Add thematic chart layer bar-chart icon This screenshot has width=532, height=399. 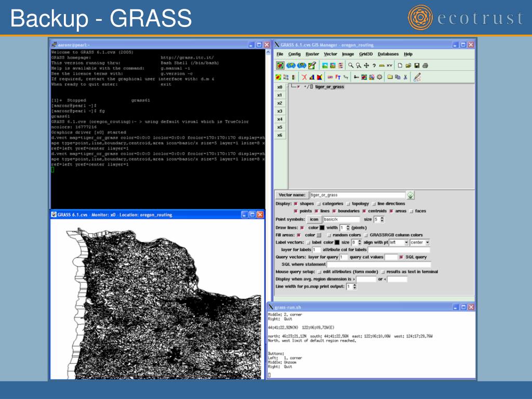tap(312, 77)
